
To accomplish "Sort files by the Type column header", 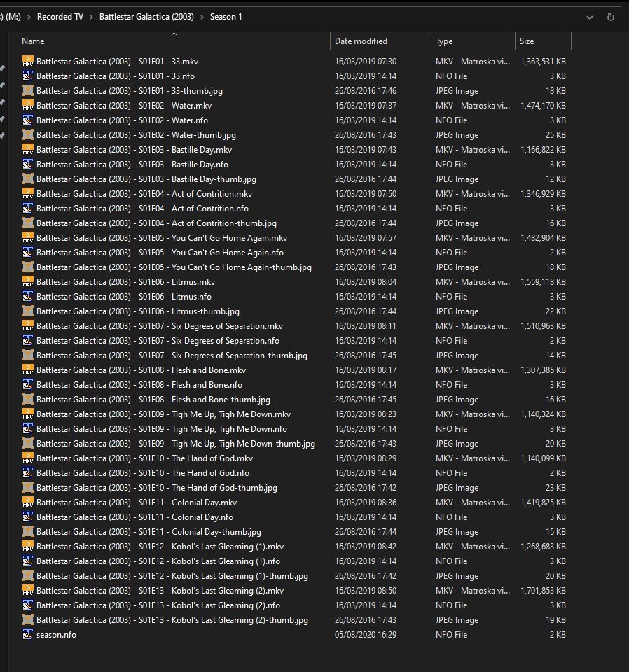I will 444,41.
